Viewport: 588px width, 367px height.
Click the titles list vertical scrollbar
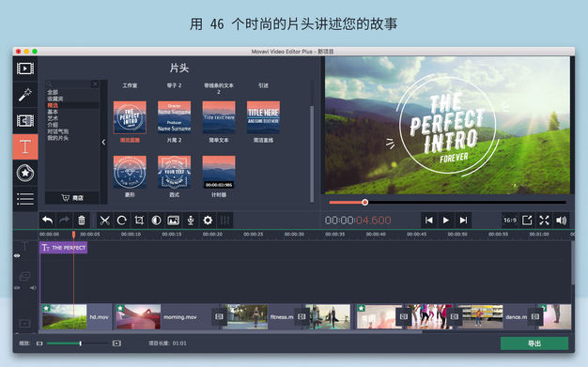312,154
